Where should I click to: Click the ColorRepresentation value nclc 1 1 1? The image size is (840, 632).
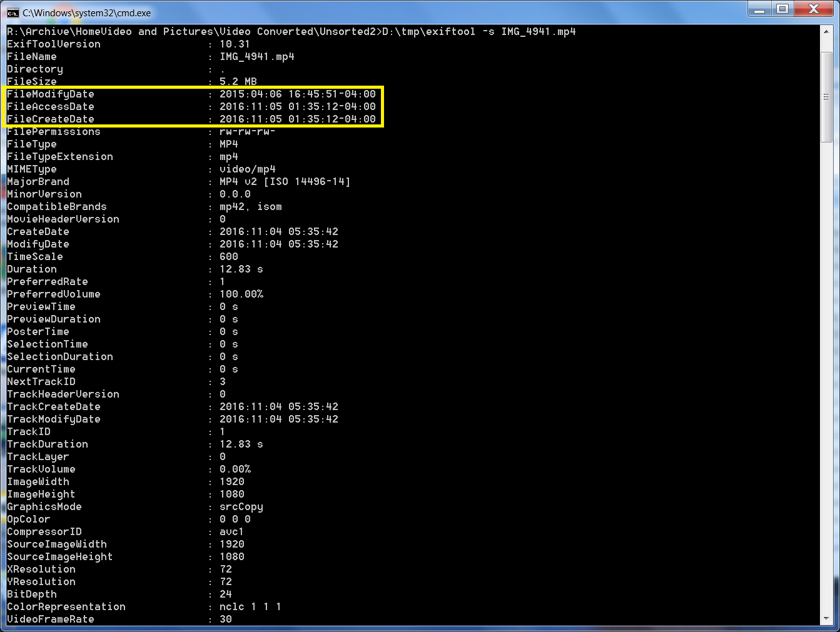point(250,607)
